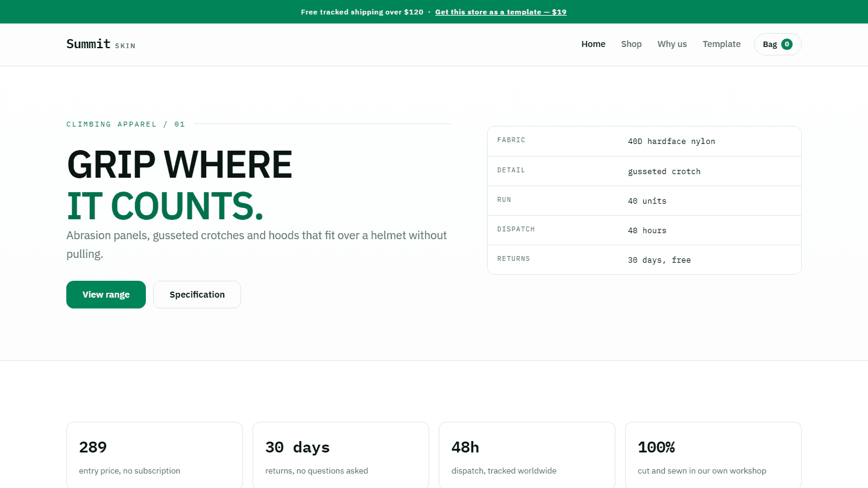
Task: Click the '100%' stat figure
Action: pos(656,448)
